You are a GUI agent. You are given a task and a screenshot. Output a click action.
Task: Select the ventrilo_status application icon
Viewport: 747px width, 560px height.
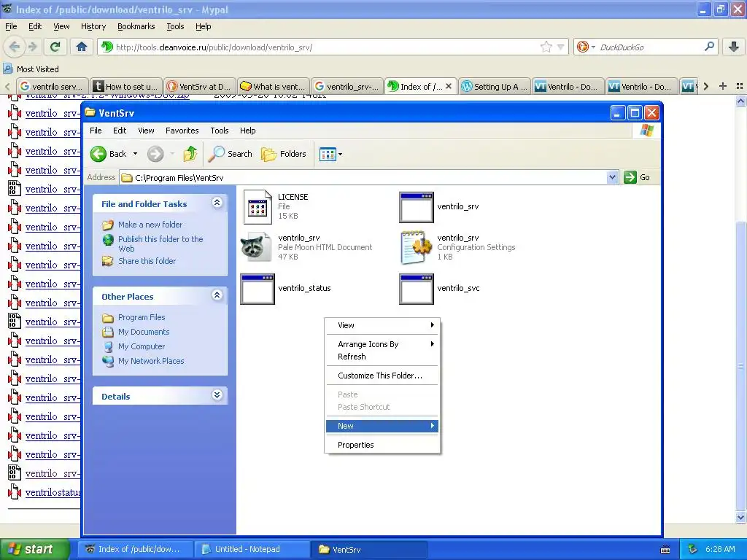258,289
